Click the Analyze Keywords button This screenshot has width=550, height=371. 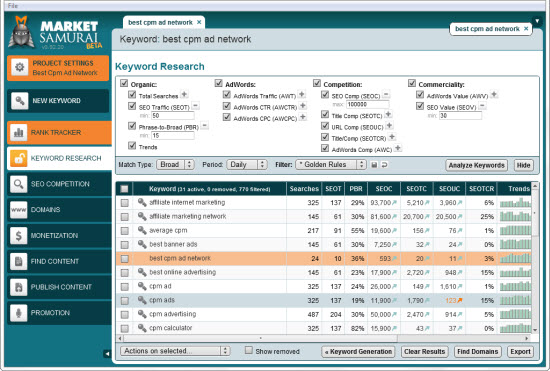476,165
